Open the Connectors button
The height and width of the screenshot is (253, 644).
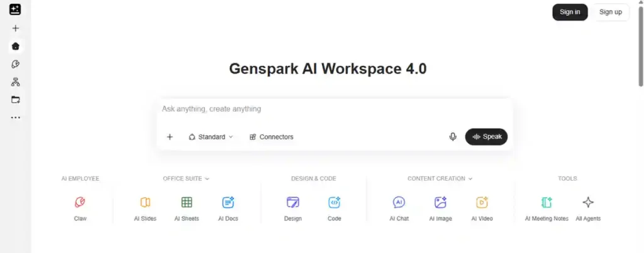click(x=271, y=137)
